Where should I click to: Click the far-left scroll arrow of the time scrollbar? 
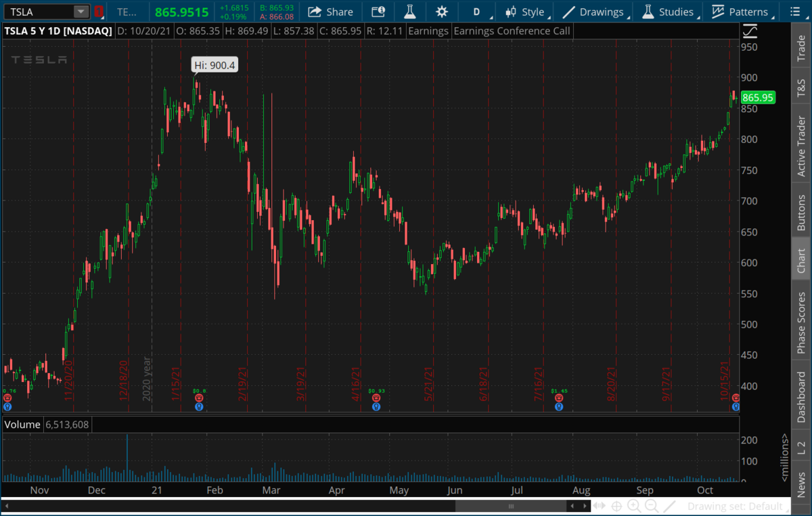click(7, 506)
